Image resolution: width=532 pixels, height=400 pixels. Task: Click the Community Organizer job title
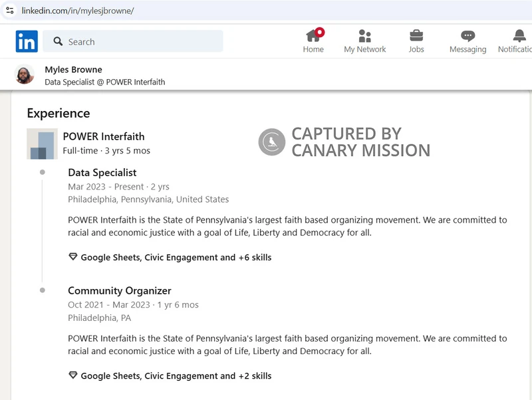tap(120, 290)
